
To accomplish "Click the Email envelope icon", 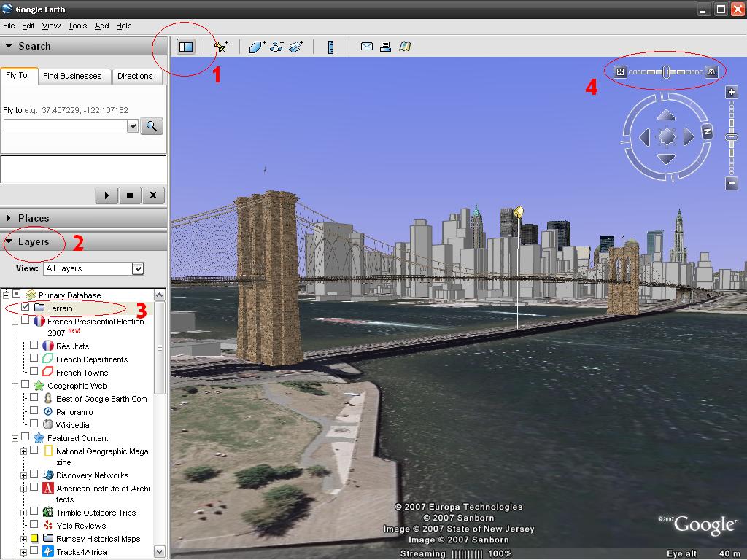I will coord(367,46).
